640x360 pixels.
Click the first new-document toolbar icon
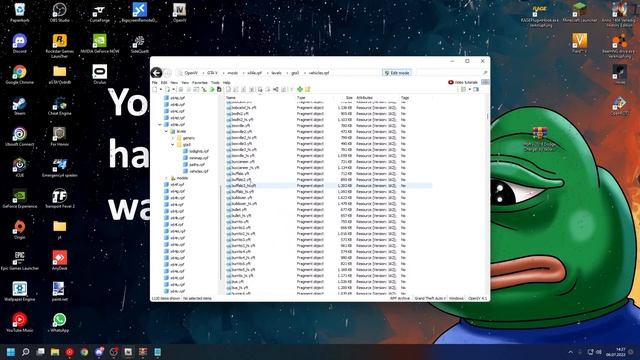point(155,89)
